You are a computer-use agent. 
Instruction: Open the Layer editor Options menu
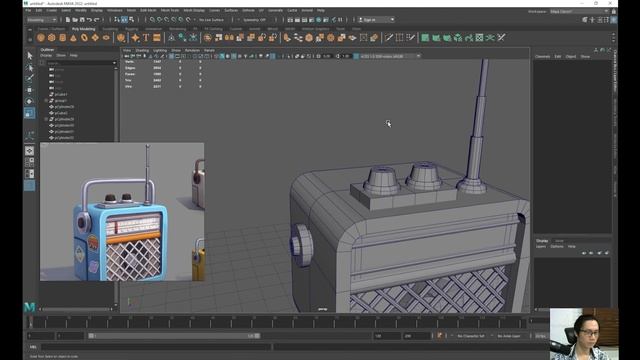[557, 247]
